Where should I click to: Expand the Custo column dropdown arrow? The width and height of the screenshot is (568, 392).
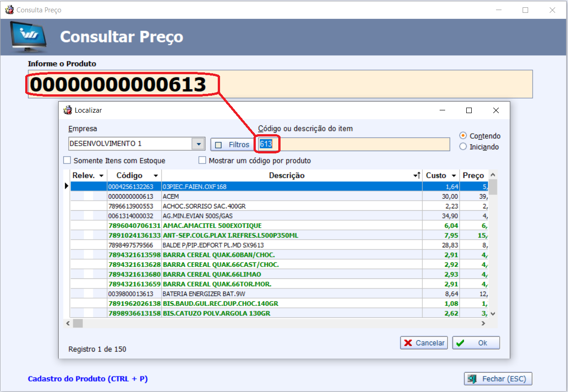coord(453,176)
